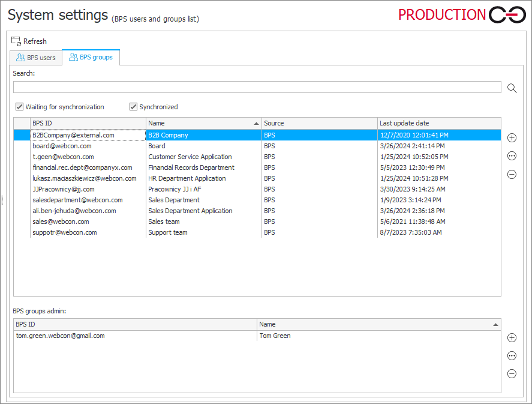Sort by Last update date header

(439, 123)
